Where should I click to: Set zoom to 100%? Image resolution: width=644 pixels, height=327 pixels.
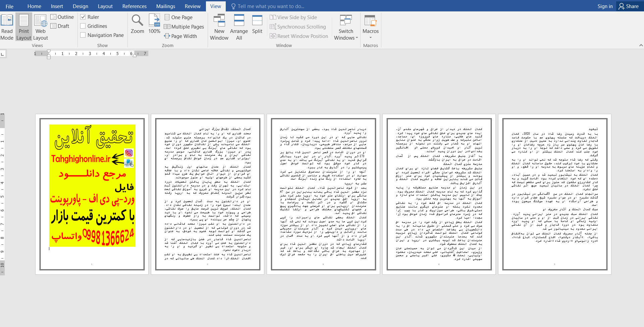click(x=154, y=24)
